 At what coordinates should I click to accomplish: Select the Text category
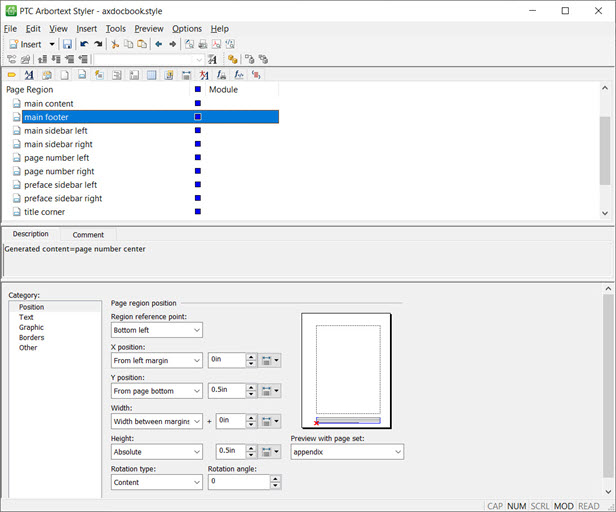point(26,317)
